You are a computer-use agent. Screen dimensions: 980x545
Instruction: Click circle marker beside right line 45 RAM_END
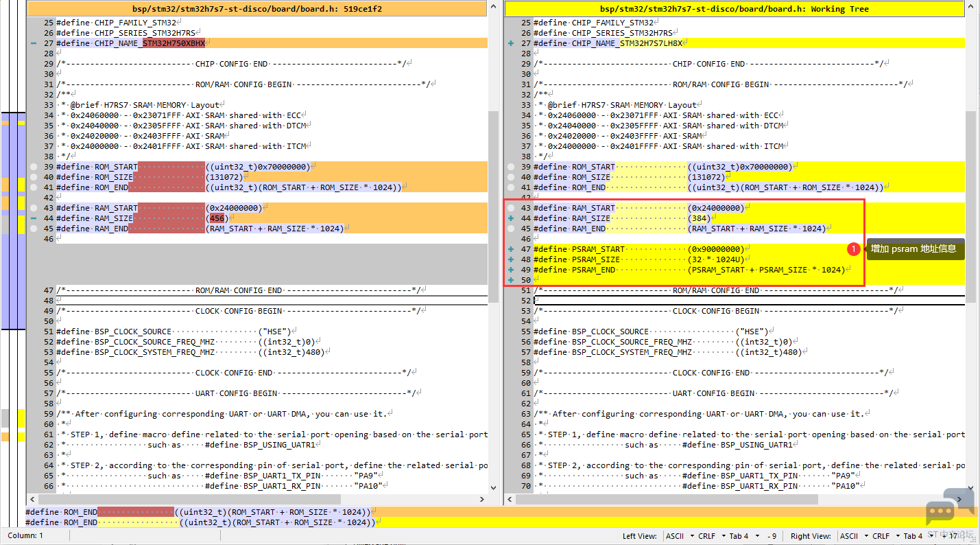[x=510, y=229]
